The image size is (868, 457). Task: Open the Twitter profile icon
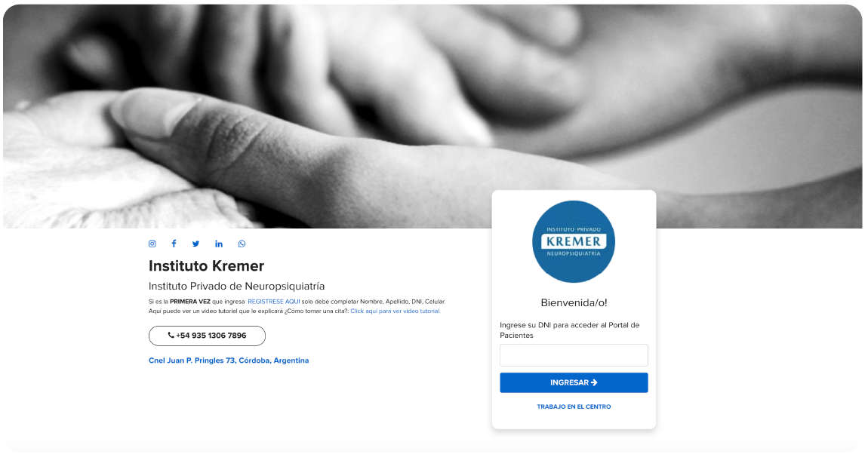[196, 244]
